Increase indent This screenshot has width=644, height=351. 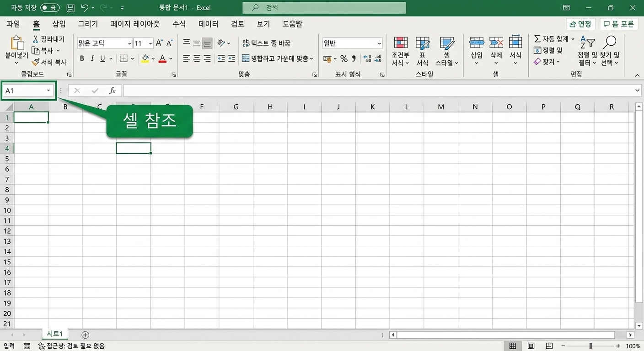coord(232,58)
